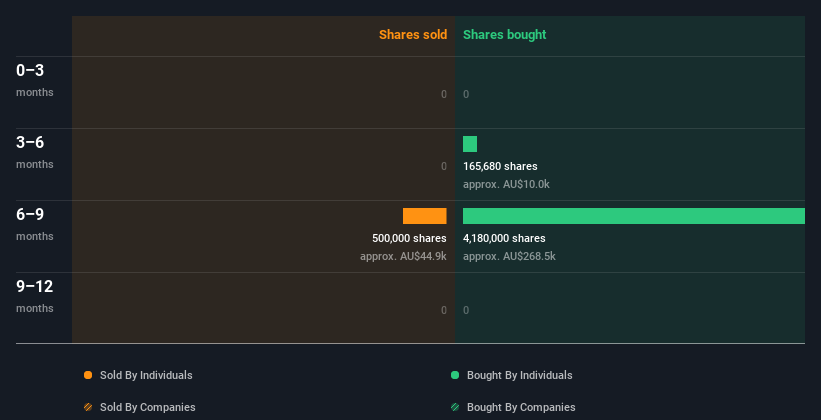The image size is (821, 420).
Task: Click the green Bought By Individuals legend dot
Action: point(455,375)
